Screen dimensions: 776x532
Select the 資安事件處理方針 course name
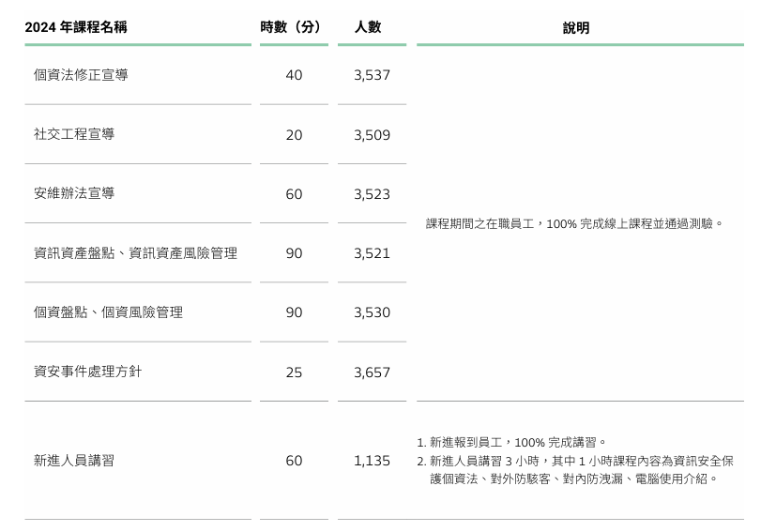coord(88,372)
